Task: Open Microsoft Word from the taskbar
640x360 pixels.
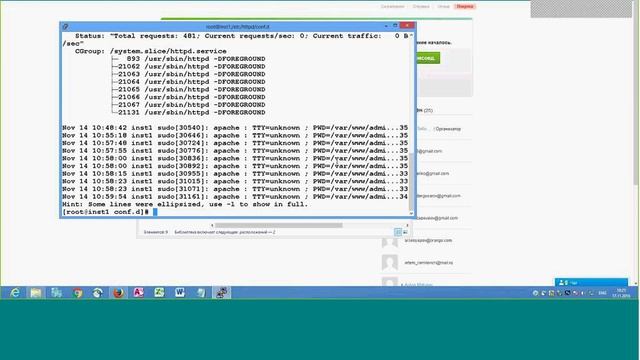Action: pyautogui.click(x=180, y=293)
